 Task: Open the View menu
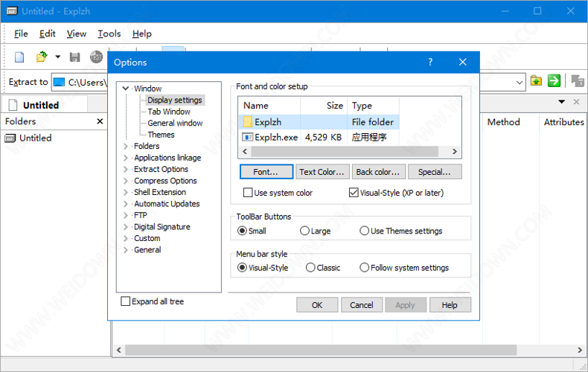pos(77,33)
